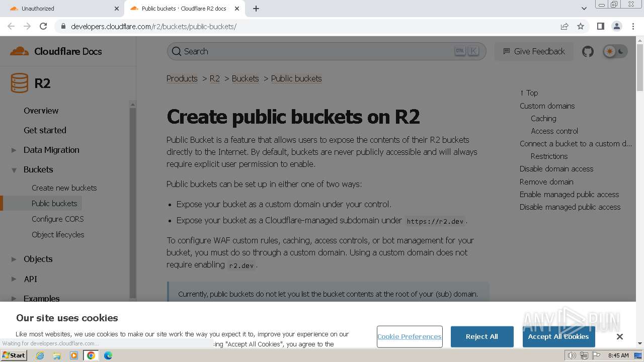Click the Products breadcrumb link
Screen dimensions: 644x362
click(182, 78)
